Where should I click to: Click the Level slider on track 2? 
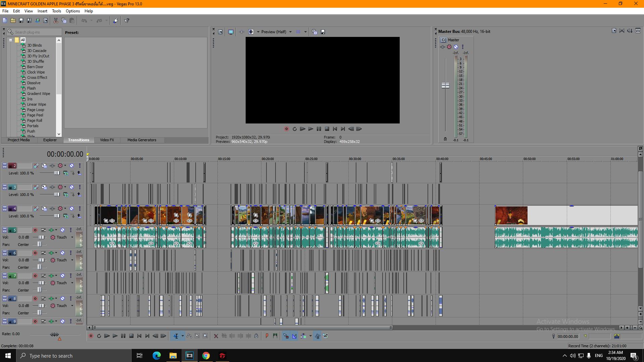click(x=57, y=173)
